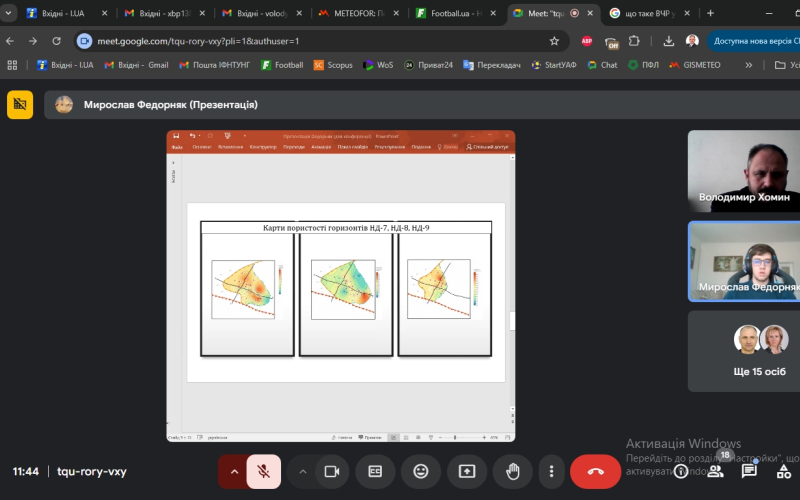The width and height of the screenshot is (800, 500).
Task: Open AdBlock Plus extension icon
Action: tap(587, 41)
